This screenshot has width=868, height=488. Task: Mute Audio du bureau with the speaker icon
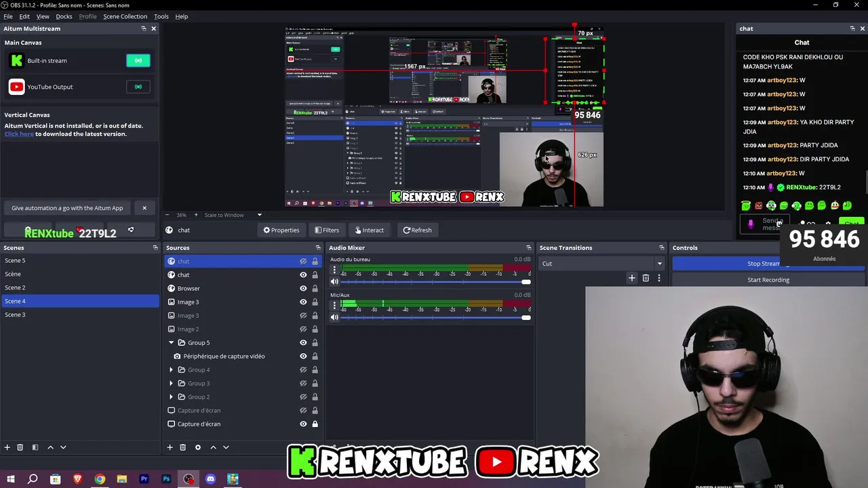[x=334, y=282]
